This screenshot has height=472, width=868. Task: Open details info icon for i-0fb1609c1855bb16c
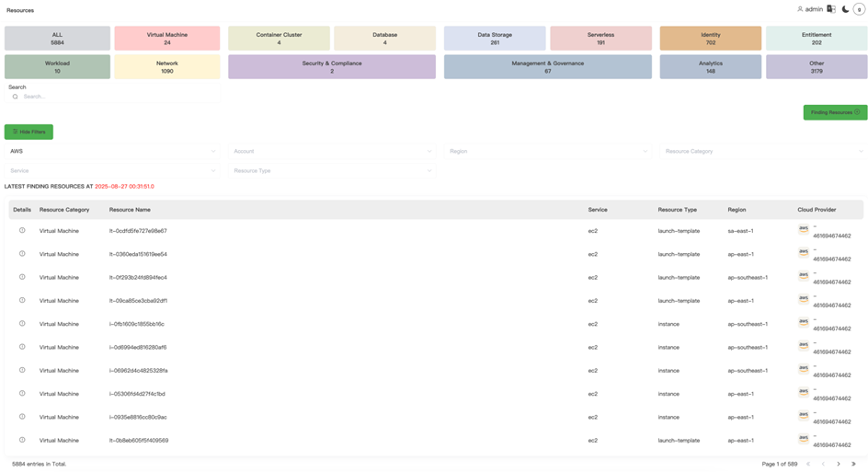point(22,324)
